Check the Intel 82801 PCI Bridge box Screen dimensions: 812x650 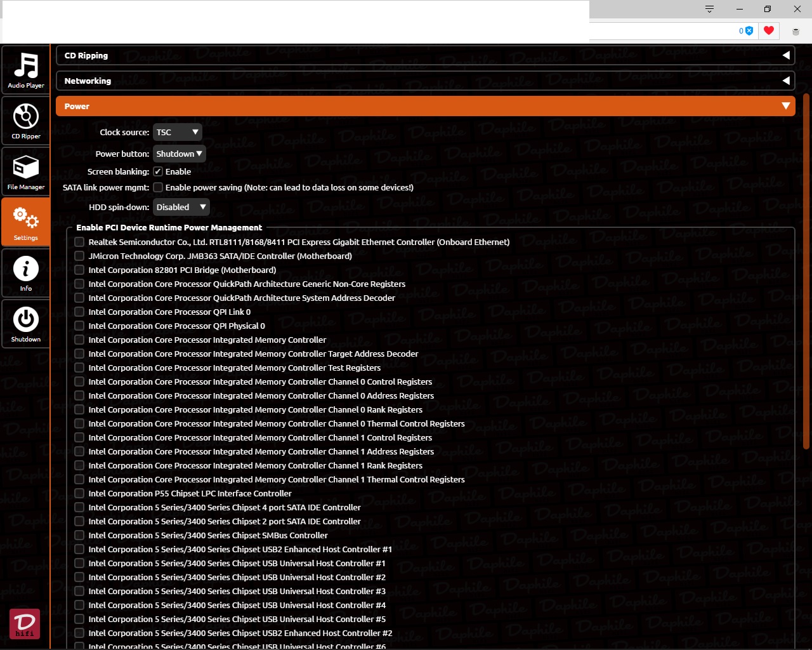[79, 270]
